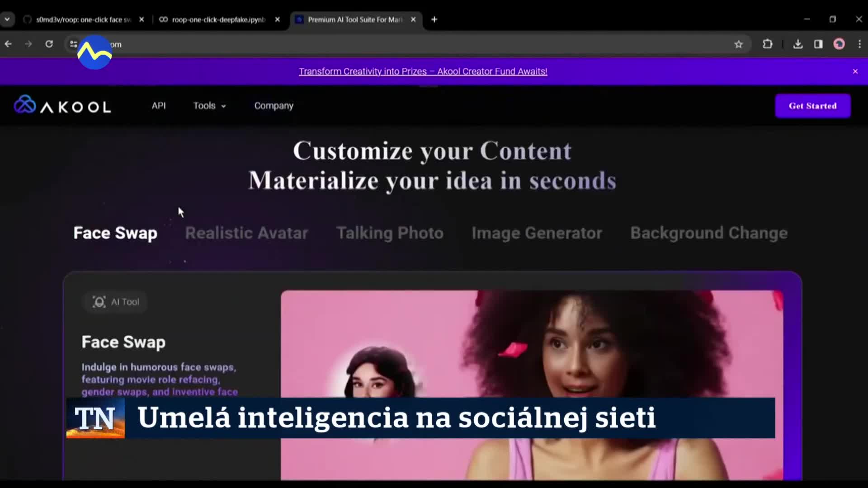
Task: Dismiss the purple Creator Fund banner
Action: (855, 71)
